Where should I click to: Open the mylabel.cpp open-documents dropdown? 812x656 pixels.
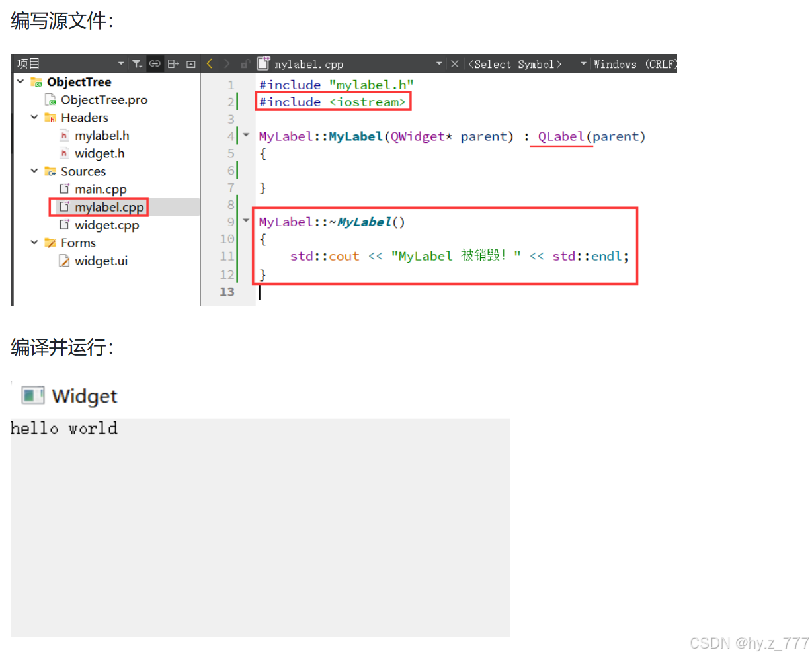tap(439, 63)
